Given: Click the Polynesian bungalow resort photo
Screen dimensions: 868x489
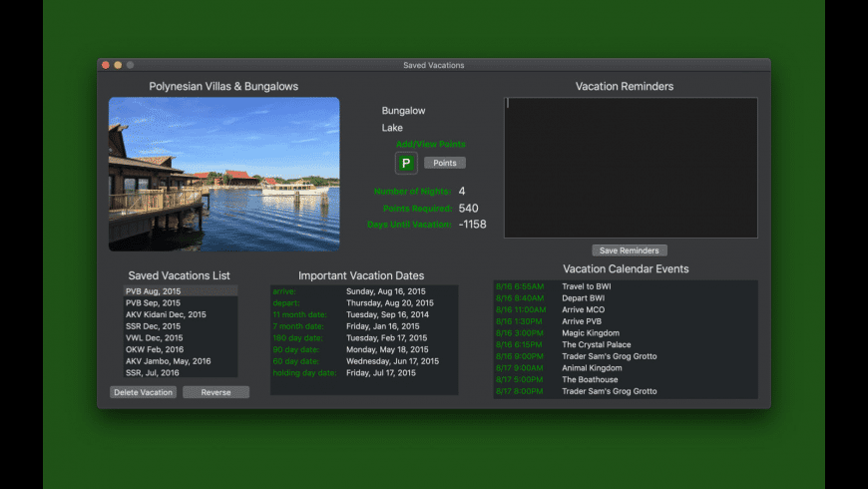Looking at the screenshot, I should [x=223, y=174].
